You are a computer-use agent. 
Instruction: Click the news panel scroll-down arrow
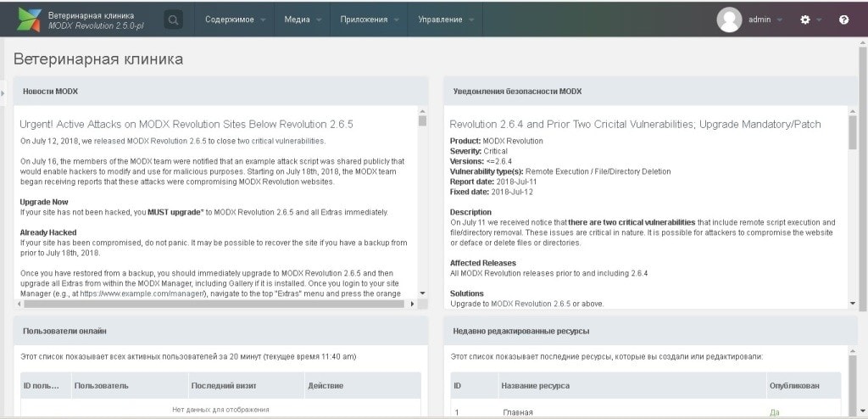[x=422, y=293]
